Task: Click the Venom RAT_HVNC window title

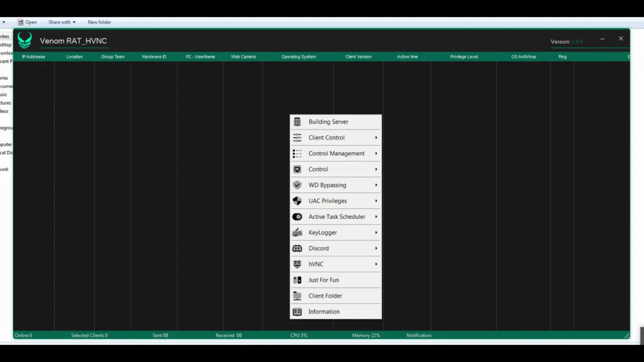Action: (x=73, y=41)
